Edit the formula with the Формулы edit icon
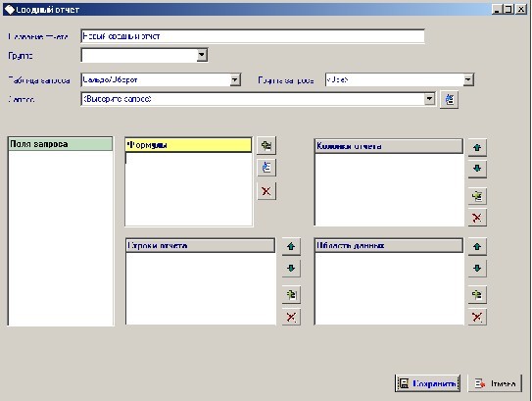 click(x=266, y=168)
